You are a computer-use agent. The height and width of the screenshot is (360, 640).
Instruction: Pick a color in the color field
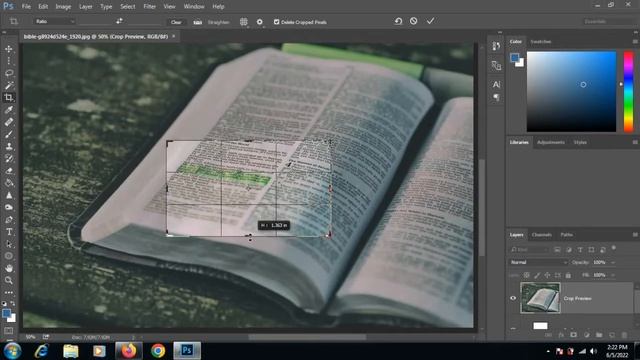[x=571, y=91]
